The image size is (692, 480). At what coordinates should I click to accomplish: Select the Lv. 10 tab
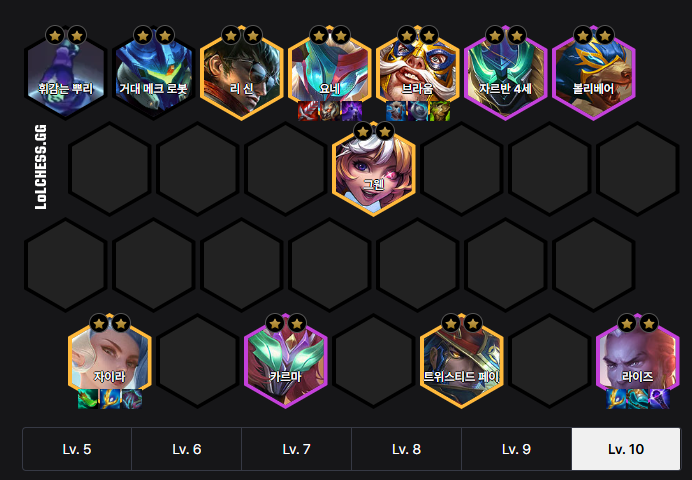[x=626, y=449]
